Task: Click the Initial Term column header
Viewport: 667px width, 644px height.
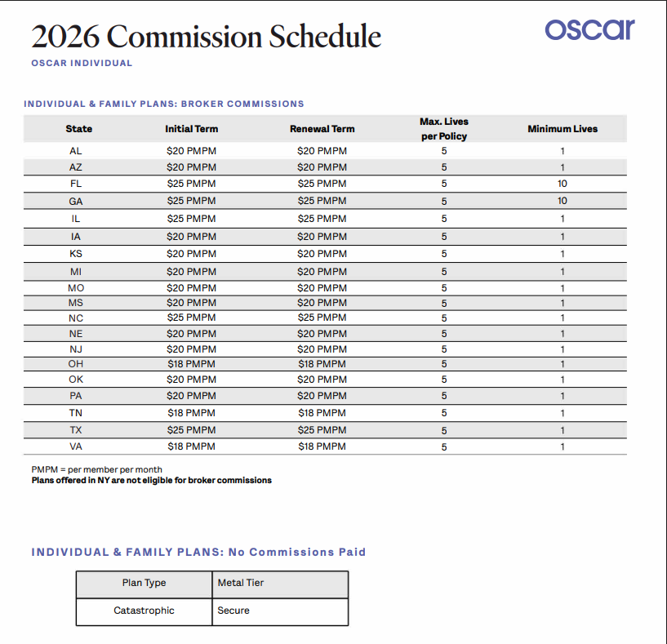Action: click(x=191, y=129)
